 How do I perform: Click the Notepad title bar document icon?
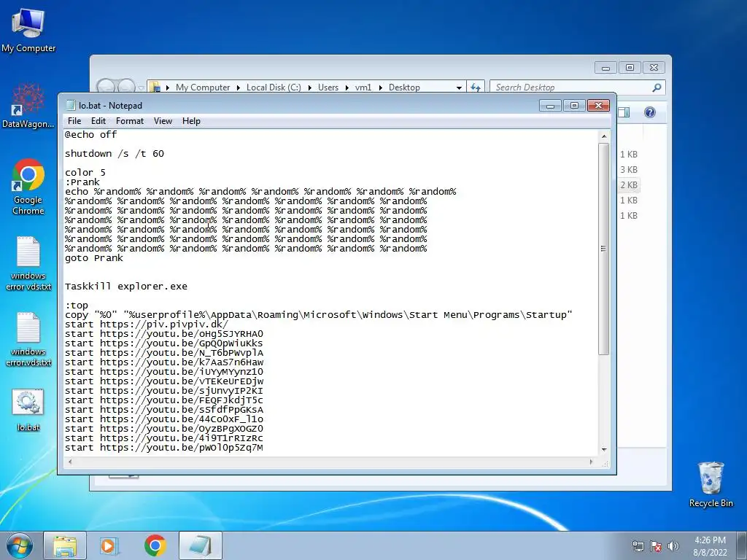pyautogui.click(x=71, y=105)
